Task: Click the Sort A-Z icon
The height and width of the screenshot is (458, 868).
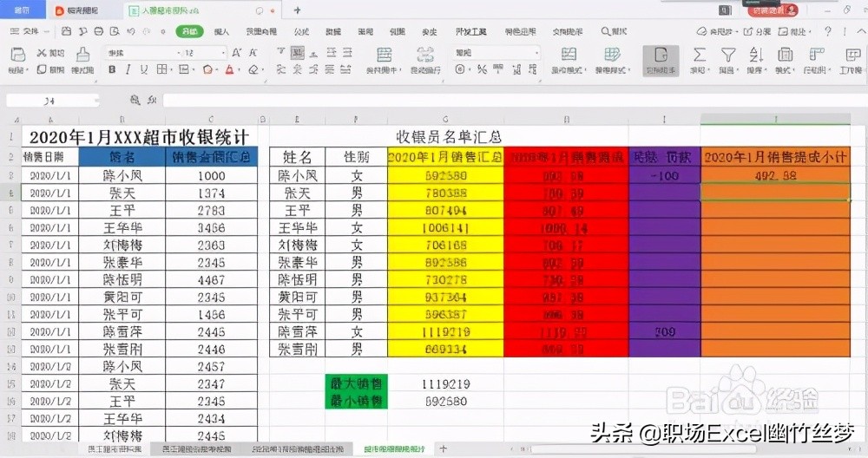Action: click(x=756, y=54)
